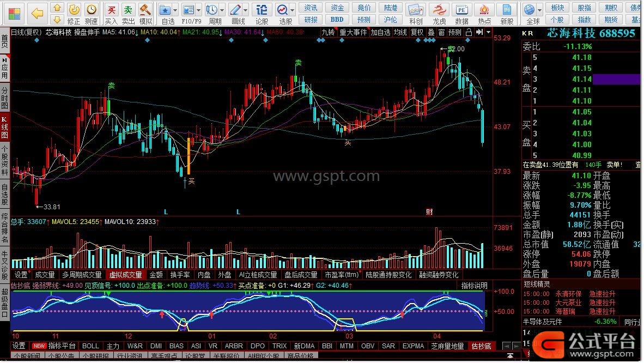
Task: Switch to the TRIX indicator tab
Action: click(x=280, y=346)
